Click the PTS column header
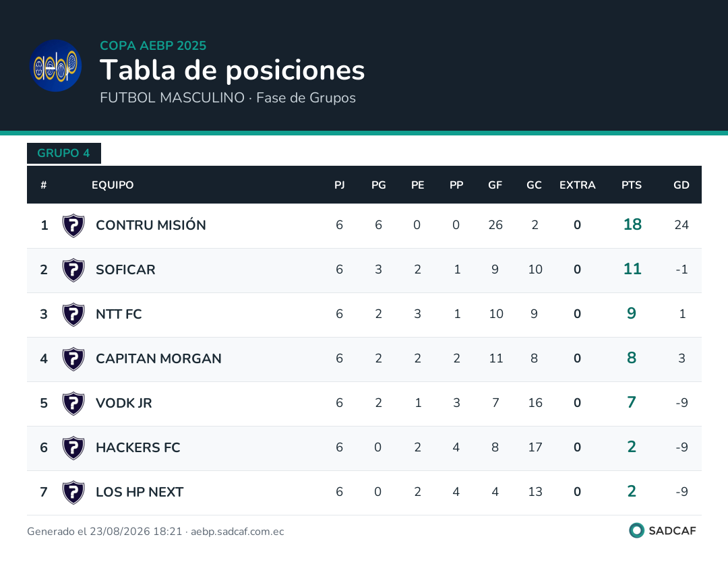This screenshot has height=566, width=728. pos(632,185)
